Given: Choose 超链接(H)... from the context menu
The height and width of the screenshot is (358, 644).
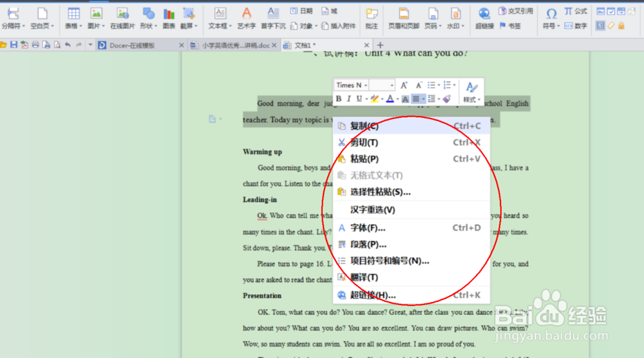Looking at the screenshot, I should click(x=412, y=295).
